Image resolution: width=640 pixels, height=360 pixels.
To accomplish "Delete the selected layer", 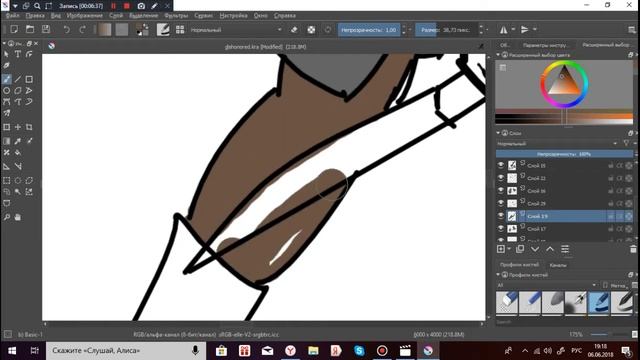I will [633, 249].
